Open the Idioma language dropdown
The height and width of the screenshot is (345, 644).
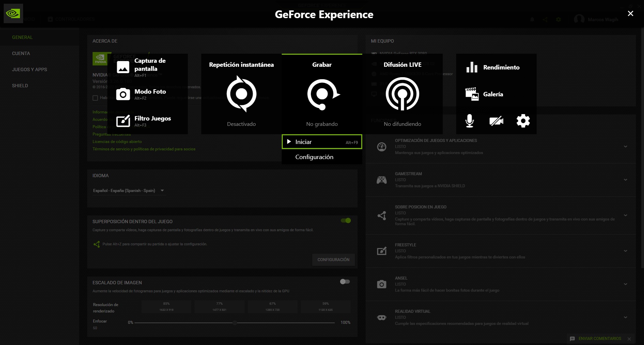pos(129,190)
